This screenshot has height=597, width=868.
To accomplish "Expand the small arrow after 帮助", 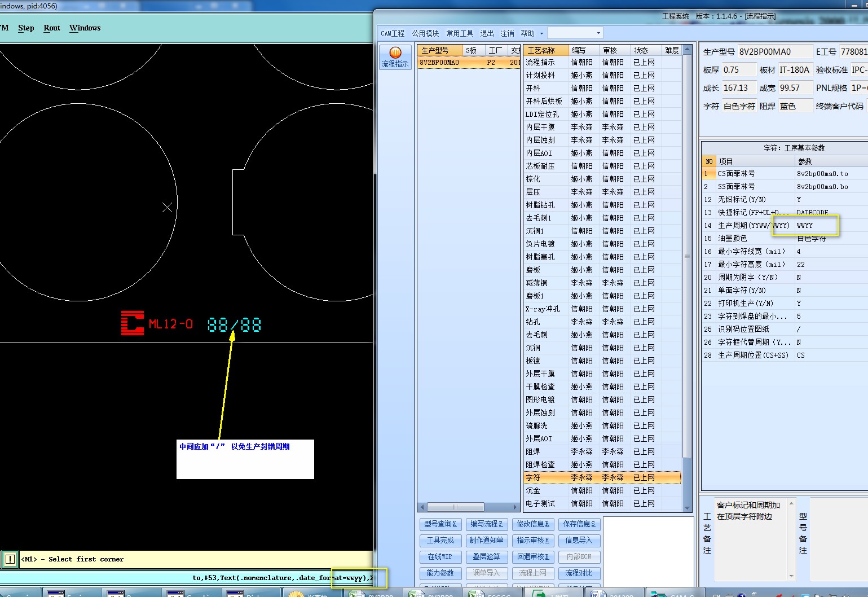I will pyautogui.click(x=541, y=34).
